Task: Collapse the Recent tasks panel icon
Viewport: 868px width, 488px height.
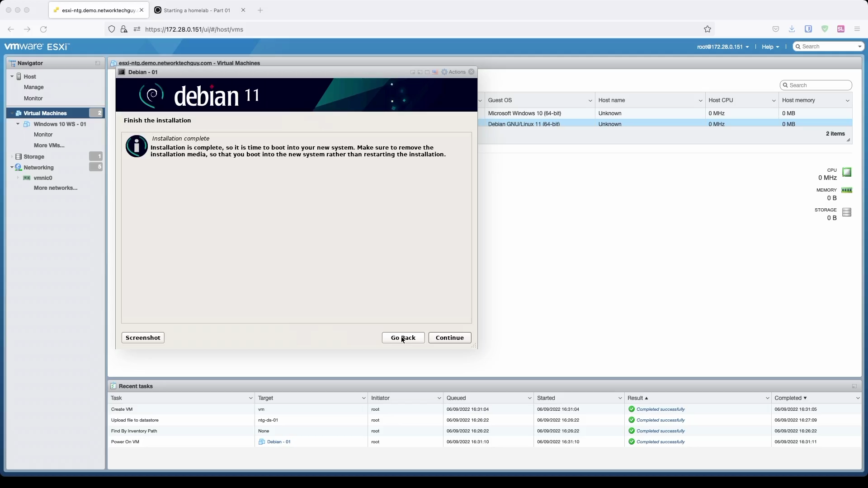Action: pos(854,386)
